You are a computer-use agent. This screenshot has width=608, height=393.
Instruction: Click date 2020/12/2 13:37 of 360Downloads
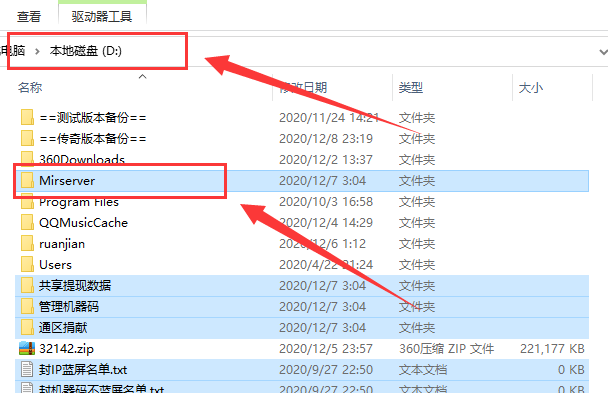[326, 159]
